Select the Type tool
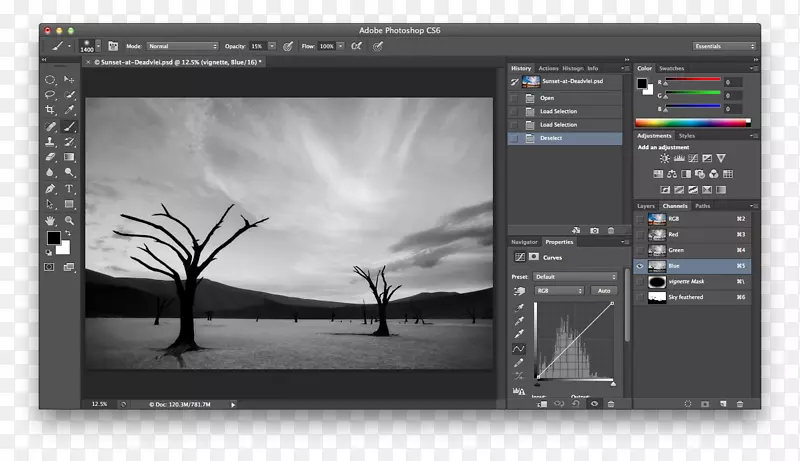Image resolution: width=800 pixels, height=461 pixels. pos(69,189)
